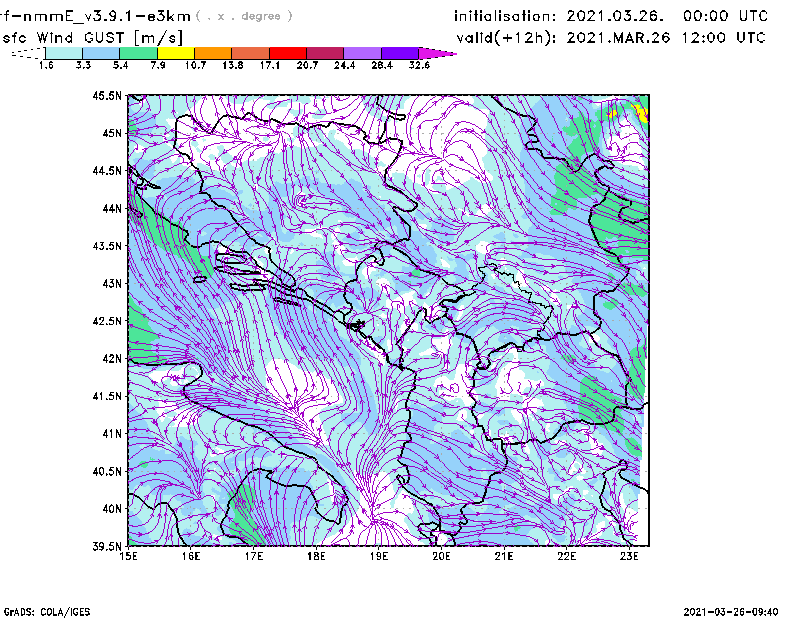Click the 45.5N latitude axis label
The height and width of the screenshot is (618, 800).
pos(108,96)
